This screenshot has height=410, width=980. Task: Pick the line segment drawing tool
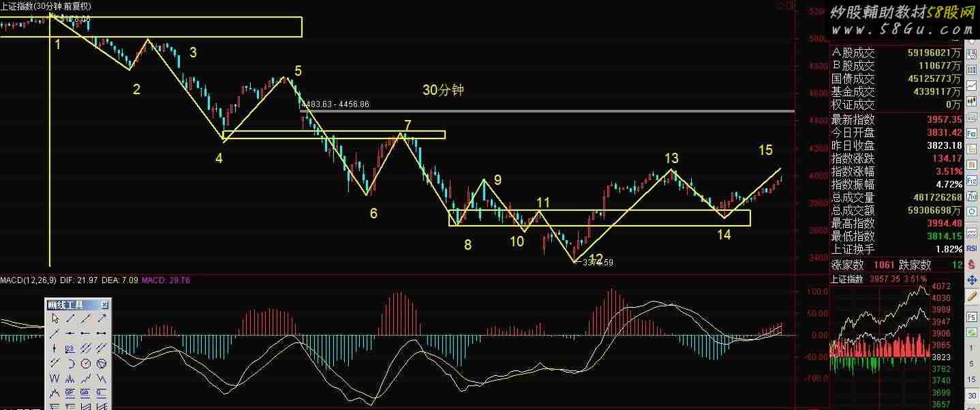point(70,319)
